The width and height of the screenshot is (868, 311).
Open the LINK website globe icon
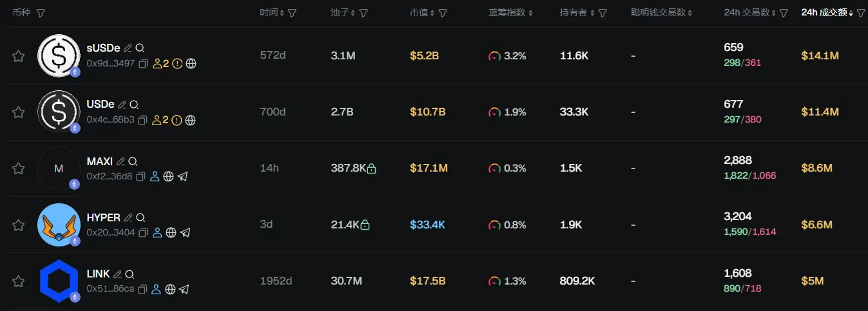(x=169, y=289)
